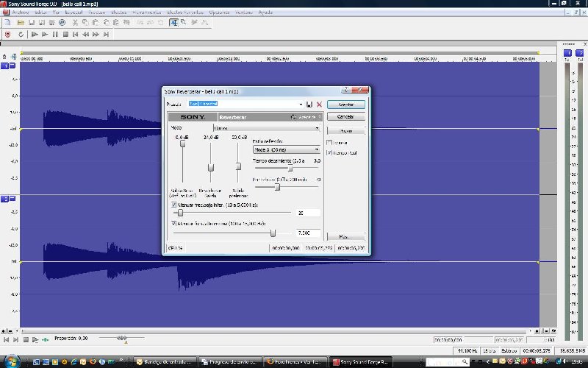
Task: Click the Más... button
Action: (x=345, y=236)
